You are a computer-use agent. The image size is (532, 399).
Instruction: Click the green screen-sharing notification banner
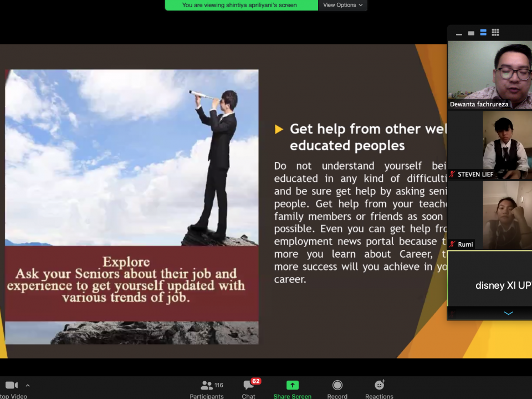242,5
